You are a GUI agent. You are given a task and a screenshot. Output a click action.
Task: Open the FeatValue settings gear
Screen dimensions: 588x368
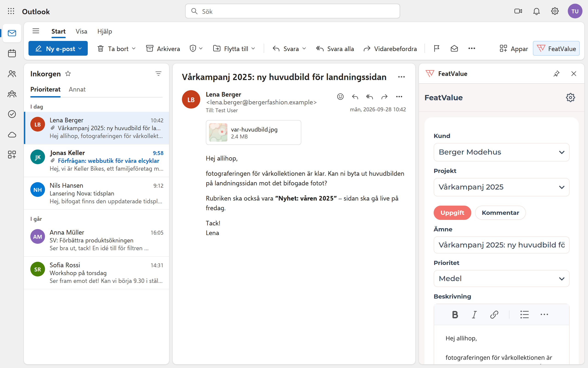pyautogui.click(x=570, y=98)
